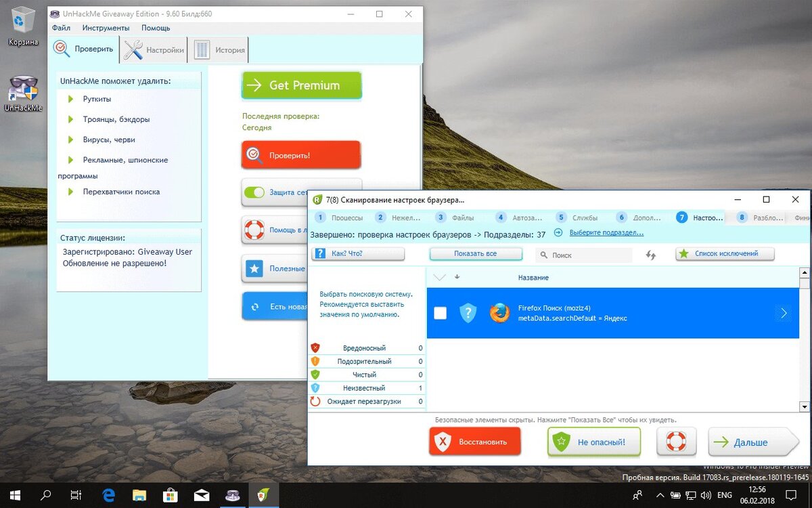812x508 pixels.
Task: Expand the Firefox Поиск row chevron
Action: click(784, 313)
